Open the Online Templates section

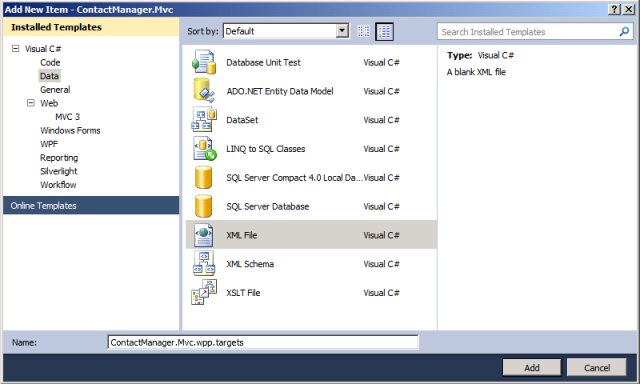click(x=91, y=206)
